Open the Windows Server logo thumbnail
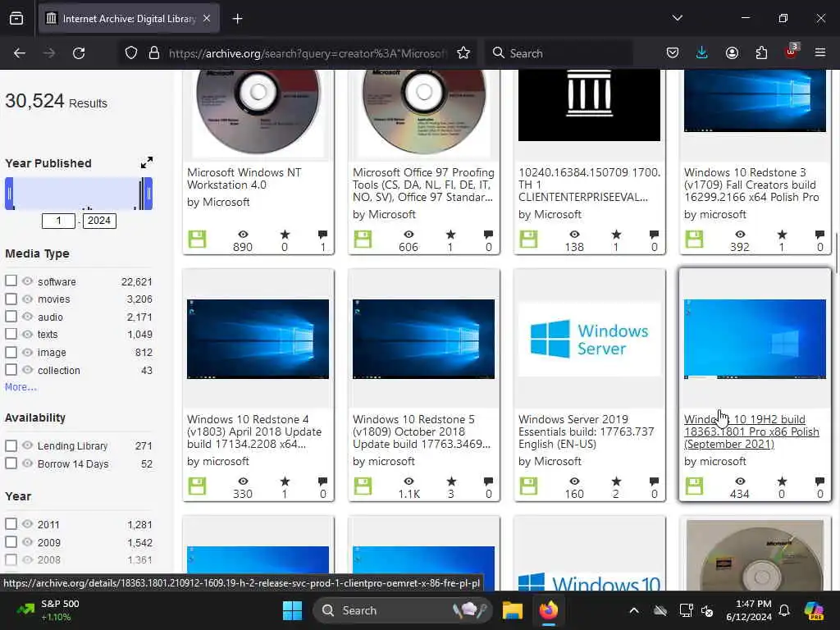This screenshot has width=840, height=630. (589, 339)
